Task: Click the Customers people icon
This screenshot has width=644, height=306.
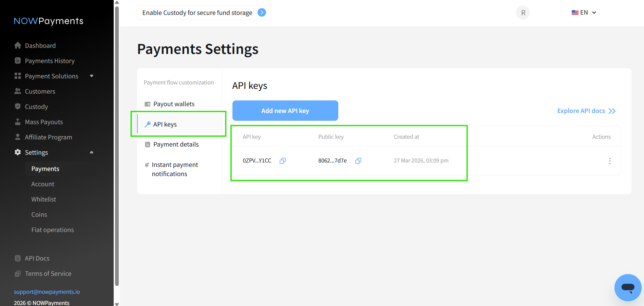Action: coord(18,91)
